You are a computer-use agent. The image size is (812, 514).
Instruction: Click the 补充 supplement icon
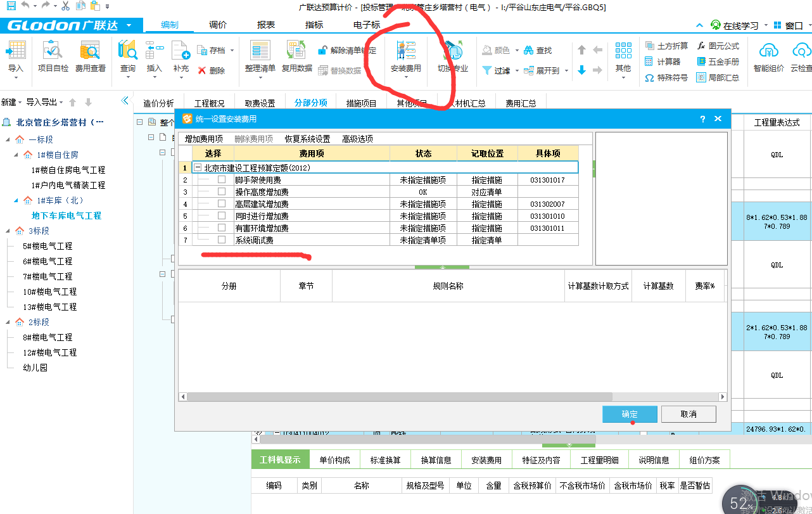pos(181,51)
